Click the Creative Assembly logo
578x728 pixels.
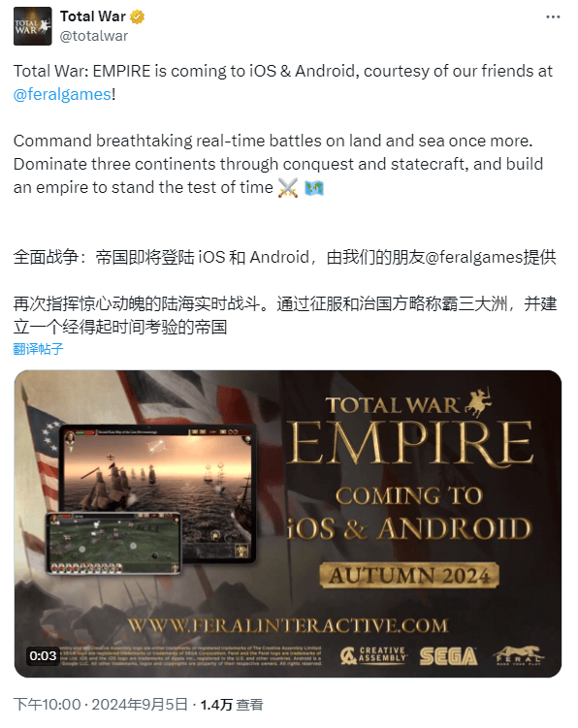click(373, 655)
